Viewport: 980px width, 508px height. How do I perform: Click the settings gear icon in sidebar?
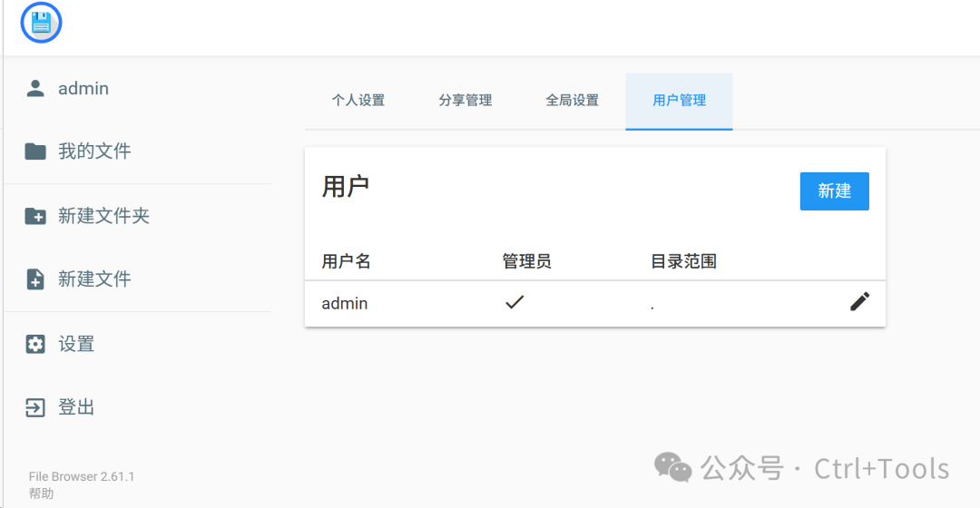tap(35, 344)
